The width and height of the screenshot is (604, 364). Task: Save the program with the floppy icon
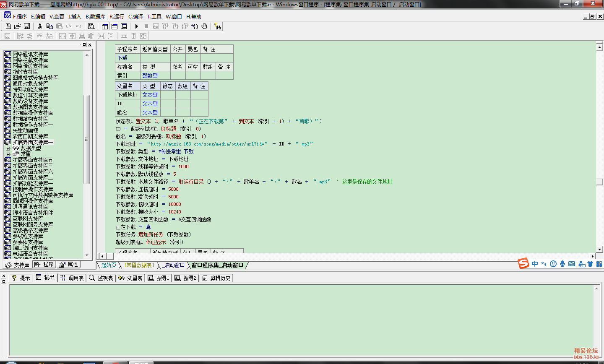coord(27,26)
